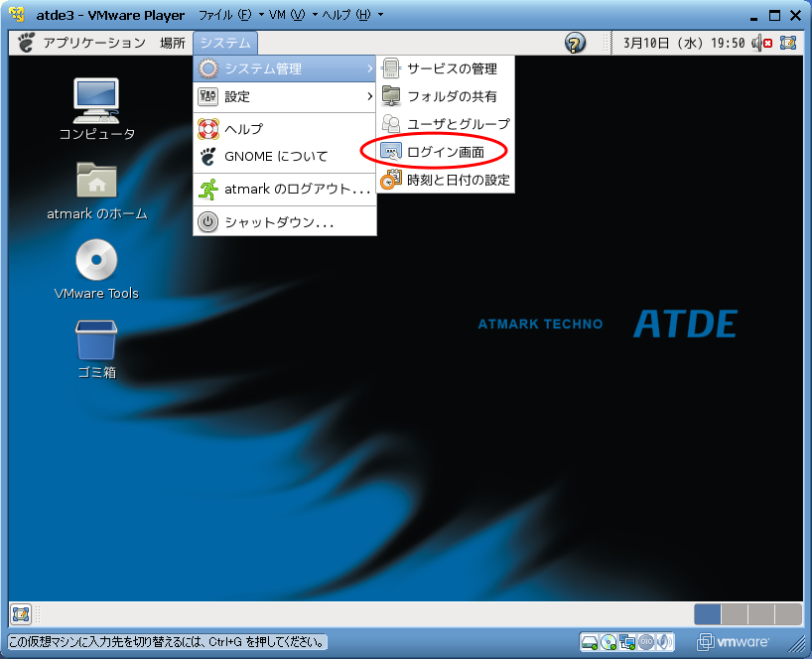Click the sound card icon in VMware status bar
The image size is (812, 659).
664,642
